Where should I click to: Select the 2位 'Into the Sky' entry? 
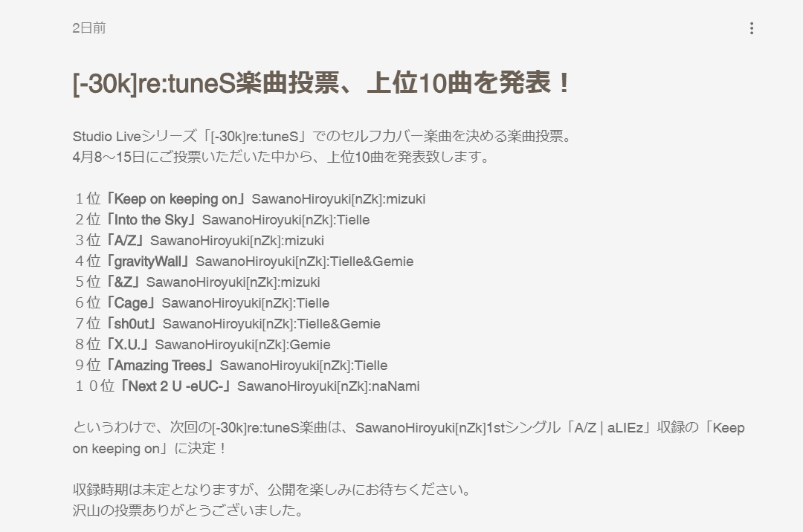(x=222, y=220)
